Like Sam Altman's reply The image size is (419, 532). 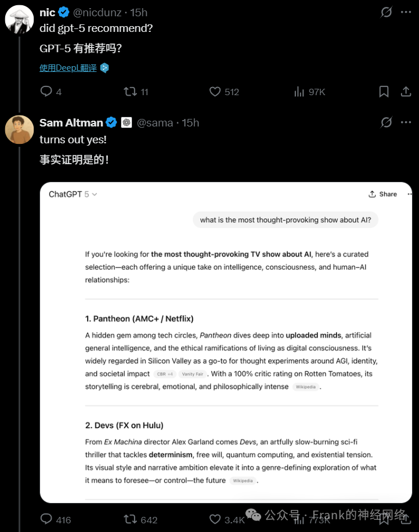pyautogui.click(x=215, y=520)
